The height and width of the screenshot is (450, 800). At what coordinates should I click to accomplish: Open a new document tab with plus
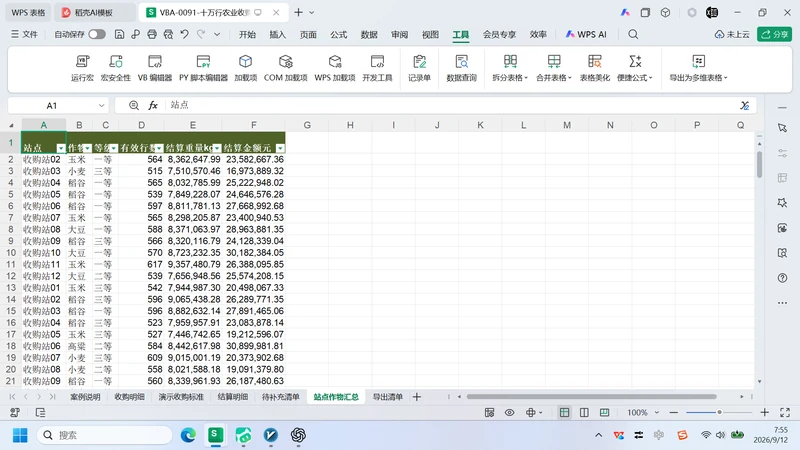pos(298,12)
